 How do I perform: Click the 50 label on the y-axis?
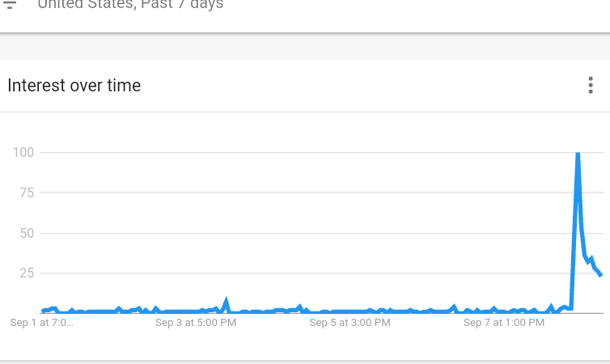(27, 234)
